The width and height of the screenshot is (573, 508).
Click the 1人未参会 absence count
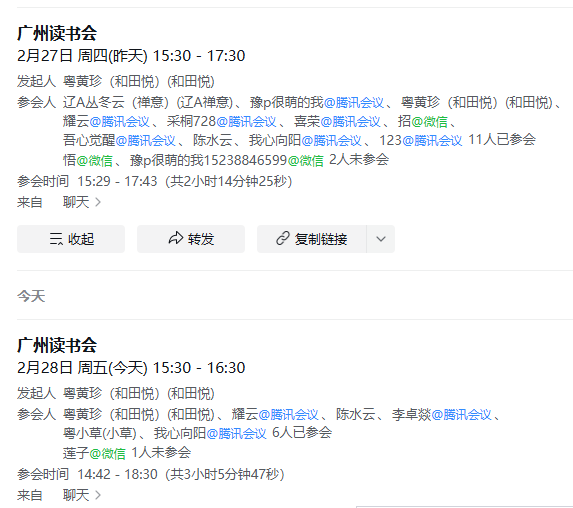click(161, 452)
